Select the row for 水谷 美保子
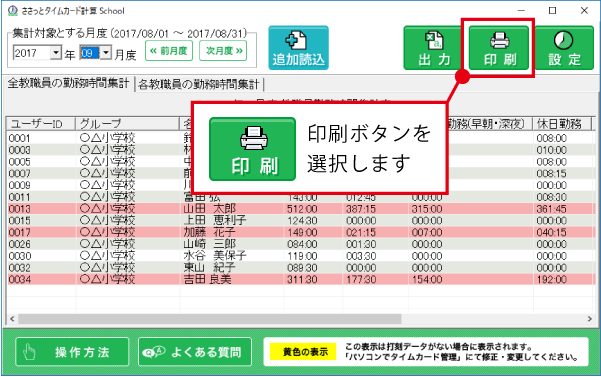601x377 pixels. pos(300,256)
